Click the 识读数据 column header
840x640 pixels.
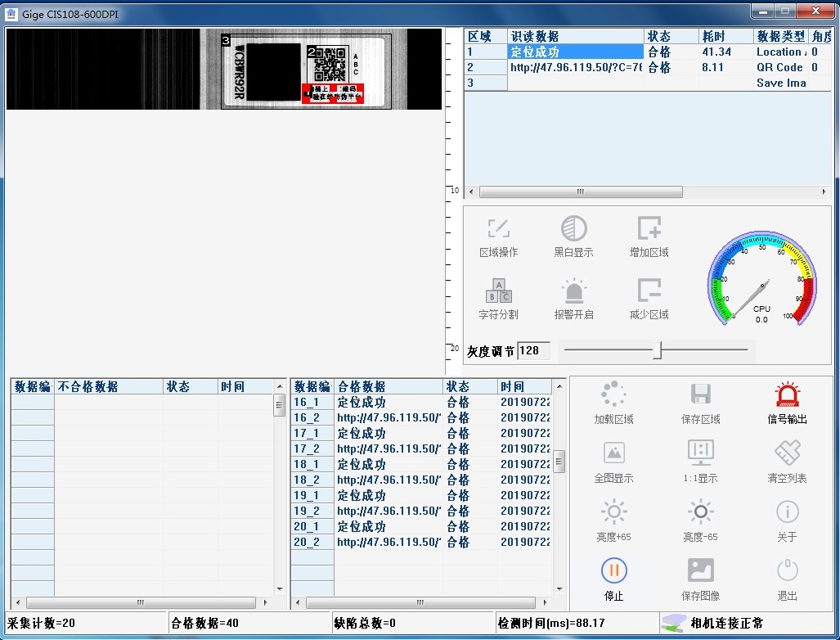pos(575,37)
